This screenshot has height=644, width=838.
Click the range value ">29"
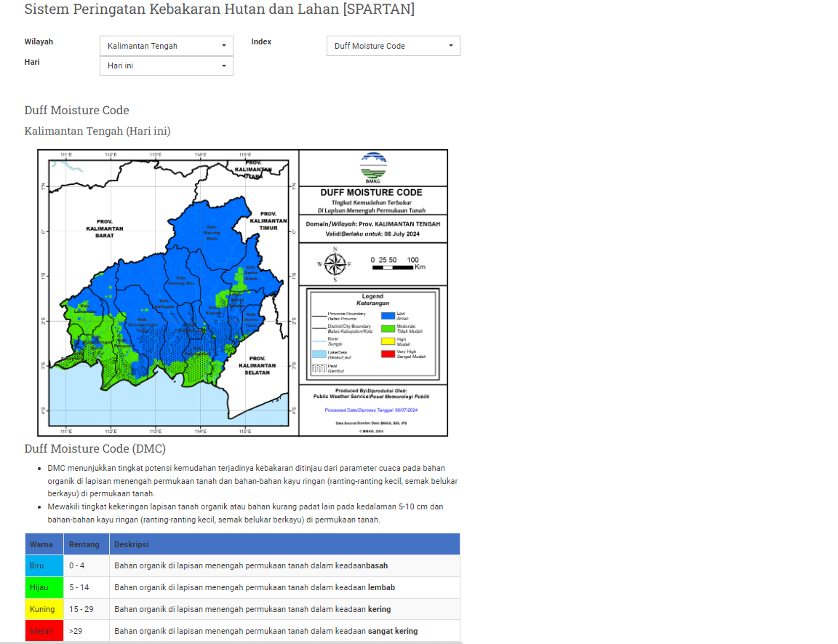tap(76, 631)
